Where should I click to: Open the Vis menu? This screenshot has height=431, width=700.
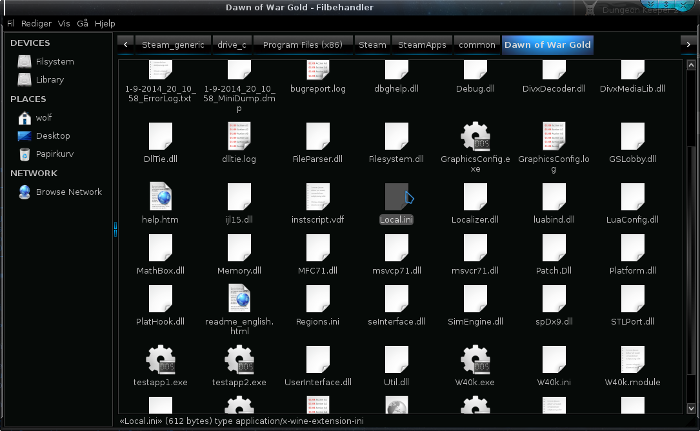click(x=64, y=23)
